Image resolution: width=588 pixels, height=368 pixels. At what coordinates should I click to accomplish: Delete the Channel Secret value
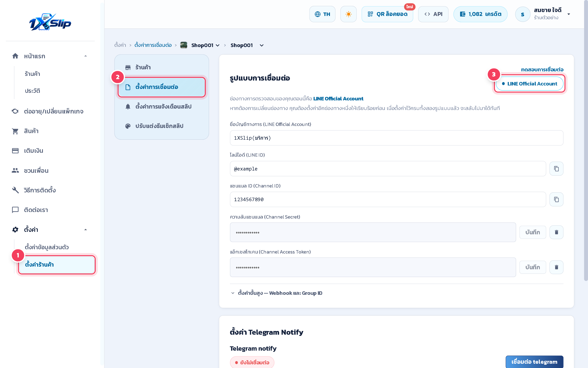[x=556, y=232]
